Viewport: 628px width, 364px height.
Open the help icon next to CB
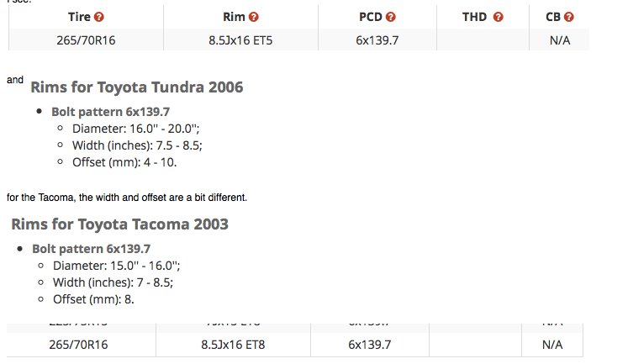tap(568, 17)
